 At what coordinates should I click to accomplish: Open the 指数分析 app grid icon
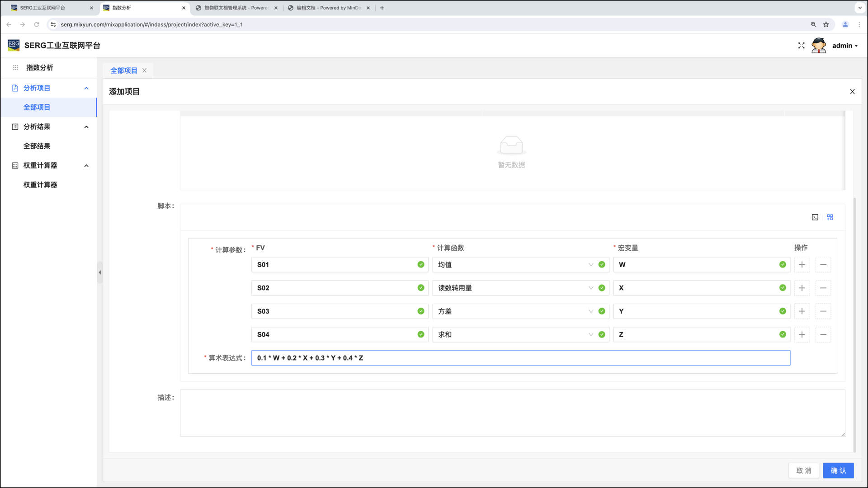click(x=15, y=68)
